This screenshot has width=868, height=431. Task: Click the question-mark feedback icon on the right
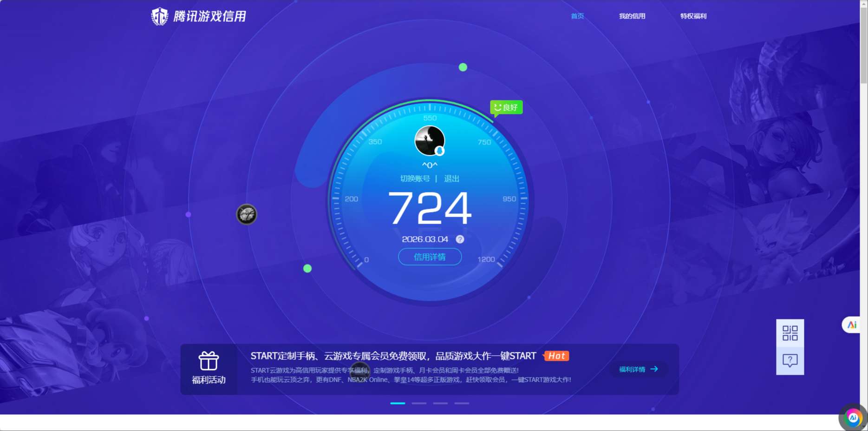tap(790, 359)
